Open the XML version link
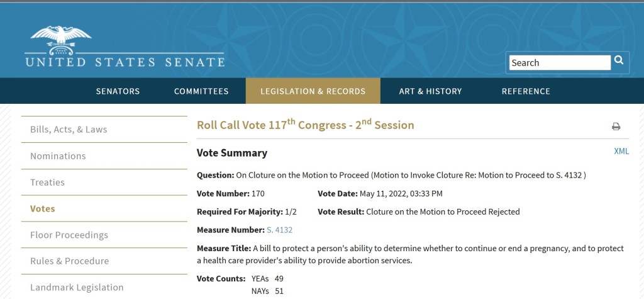This screenshot has width=644, height=299. point(621,151)
